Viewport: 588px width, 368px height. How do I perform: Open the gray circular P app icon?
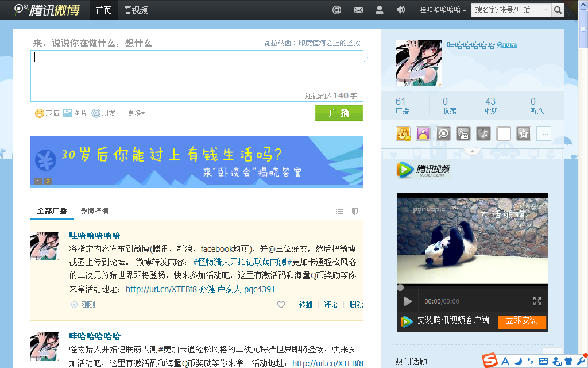tap(443, 133)
